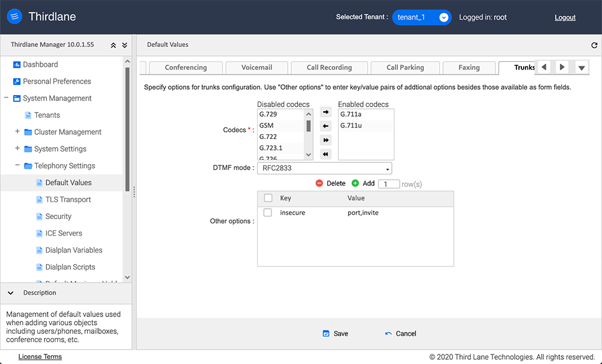Select G.722 in Disabled codecs
The width and height of the screenshot is (602, 364).
(281, 137)
